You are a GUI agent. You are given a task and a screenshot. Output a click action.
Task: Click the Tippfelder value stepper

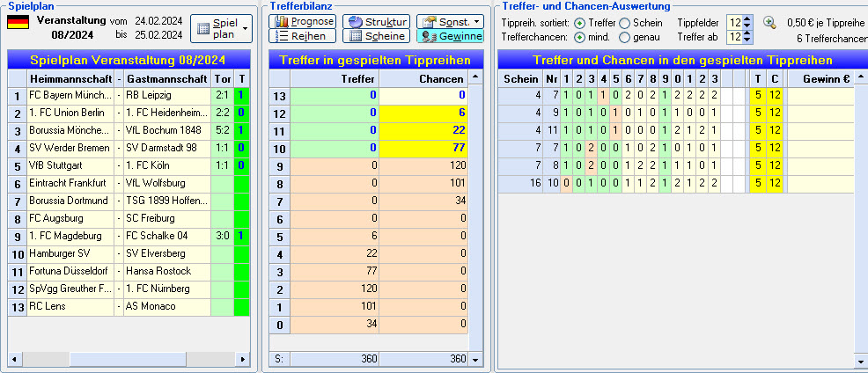click(747, 23)
